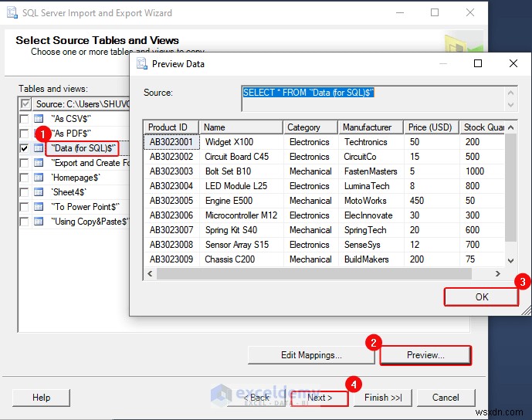Select the AB3023005 cell
This screenshot has width=532, height=420.
[171, 201]
